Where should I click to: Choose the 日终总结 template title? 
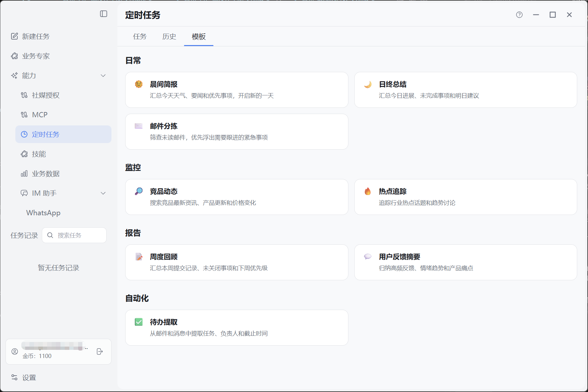[x=393, y=84]
